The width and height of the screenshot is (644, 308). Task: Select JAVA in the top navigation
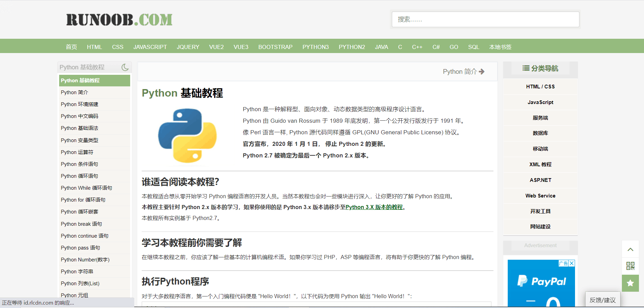click(x=381, y=47)
